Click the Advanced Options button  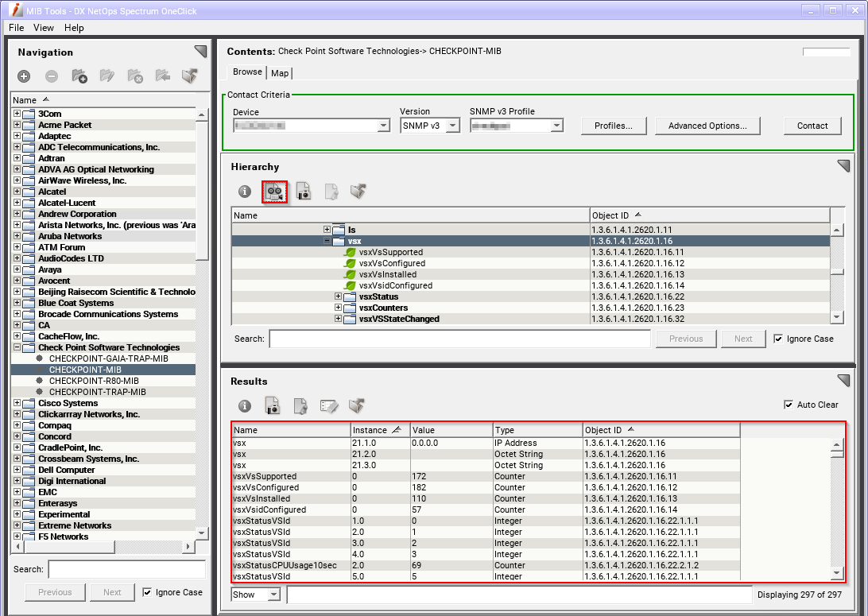[707, 126]
